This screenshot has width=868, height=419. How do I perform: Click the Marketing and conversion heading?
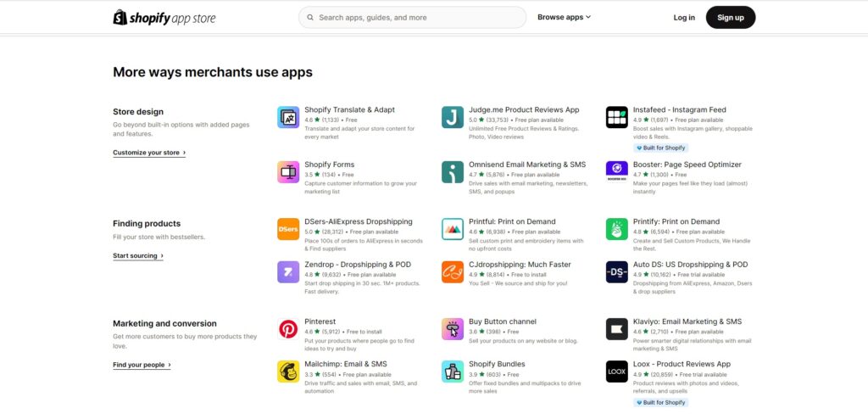(165, 323)
